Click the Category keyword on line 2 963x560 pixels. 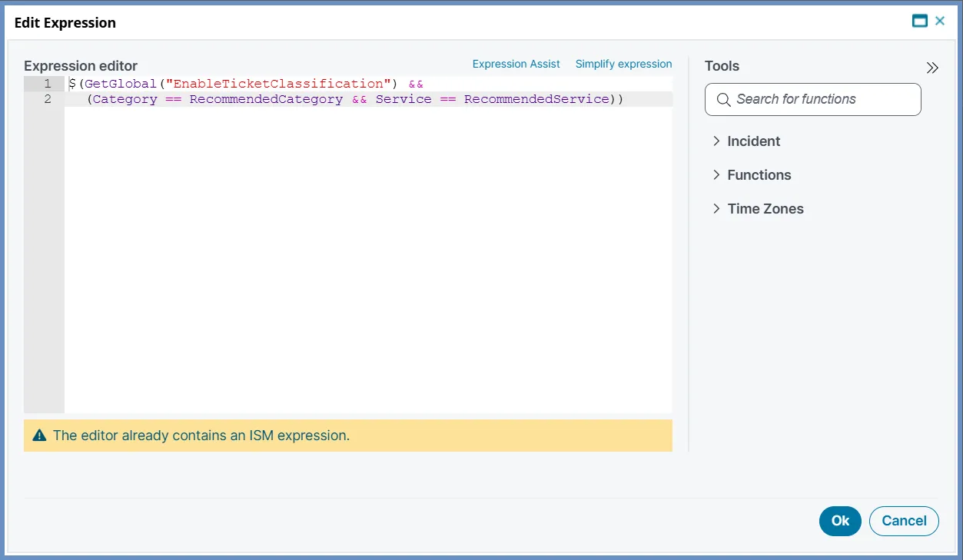(125, 99)
